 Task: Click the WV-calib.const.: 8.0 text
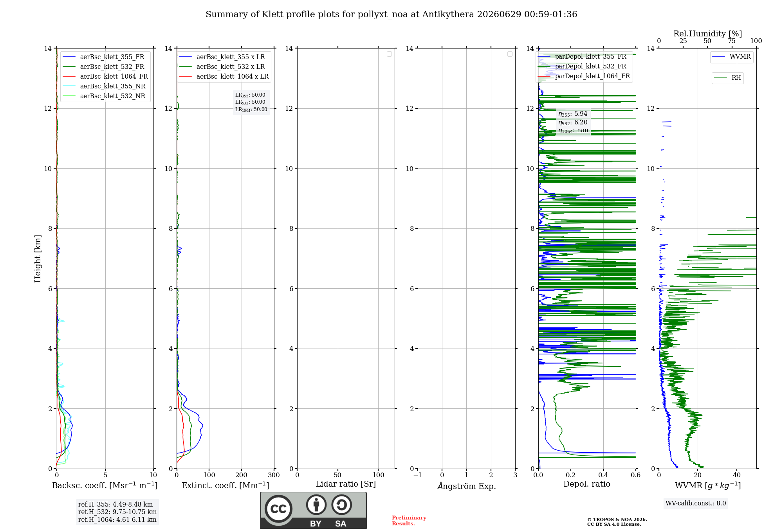[x=696, y=503]
